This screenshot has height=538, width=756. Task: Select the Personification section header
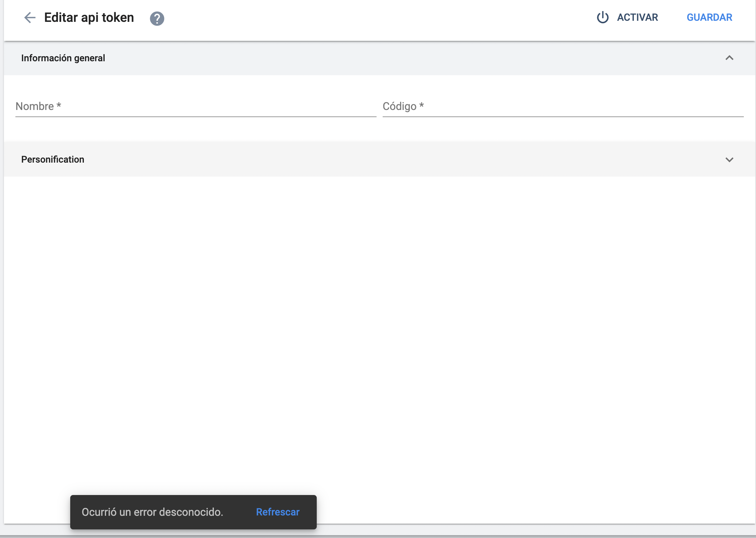pos(53,159)
